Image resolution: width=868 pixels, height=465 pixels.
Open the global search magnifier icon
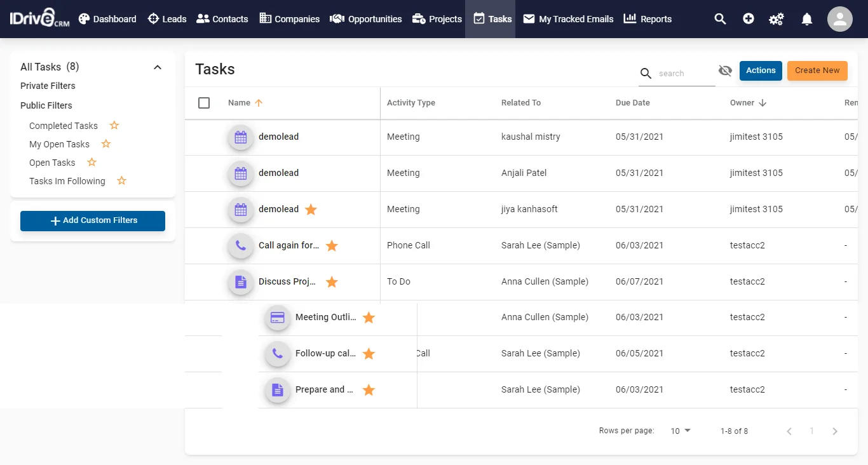coord(720,19)
